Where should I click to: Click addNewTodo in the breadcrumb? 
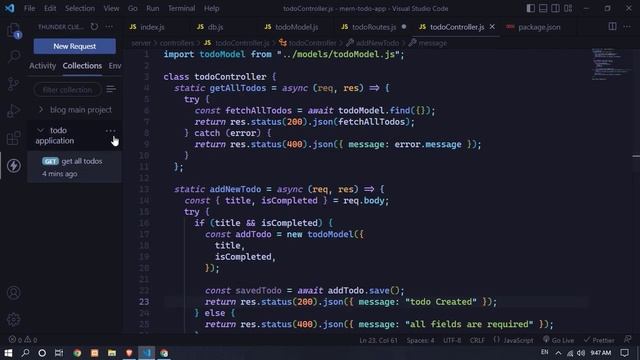377,43
